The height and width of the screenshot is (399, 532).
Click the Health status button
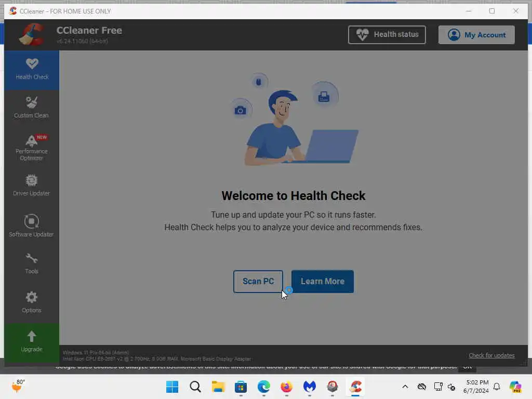(387, 35)
